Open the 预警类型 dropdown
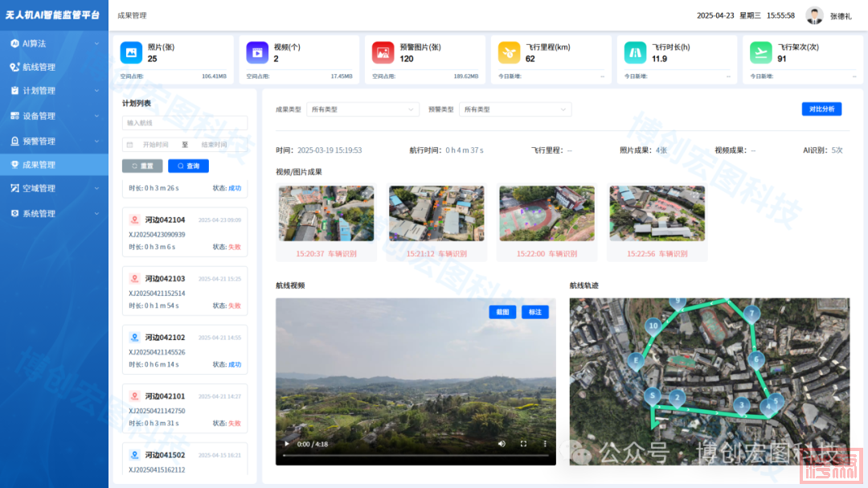The width and height of the screenshot is (868, 488). 514,109
